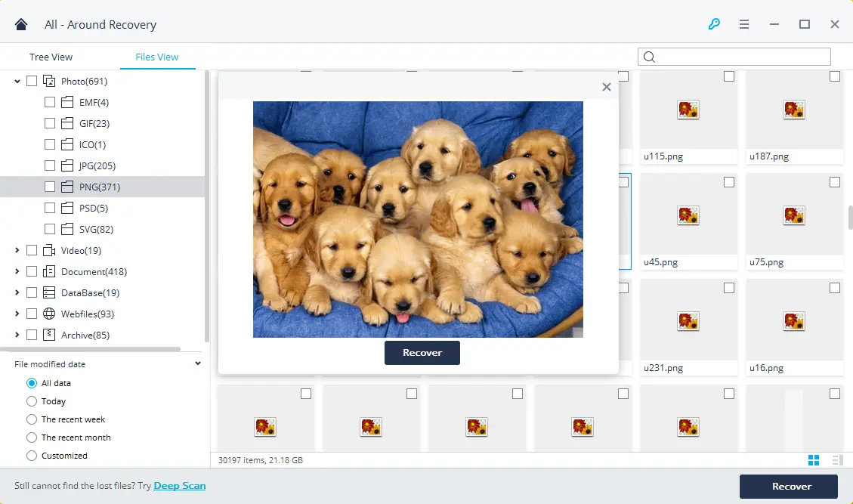The height and width of the screenshot is (504, 853).
Task: Click the Archive category icon
Action: click(48, 335)
